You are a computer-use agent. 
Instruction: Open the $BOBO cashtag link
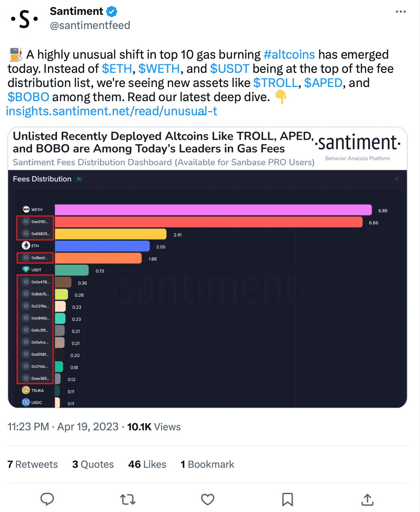(28, 97)
